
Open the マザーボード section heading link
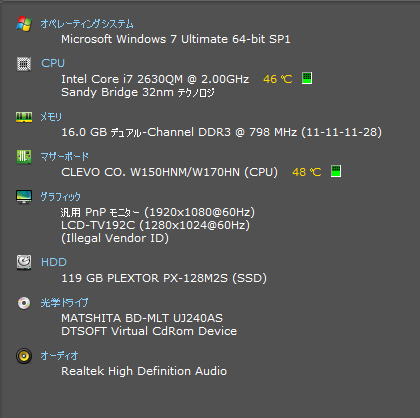tap(65, 156)
